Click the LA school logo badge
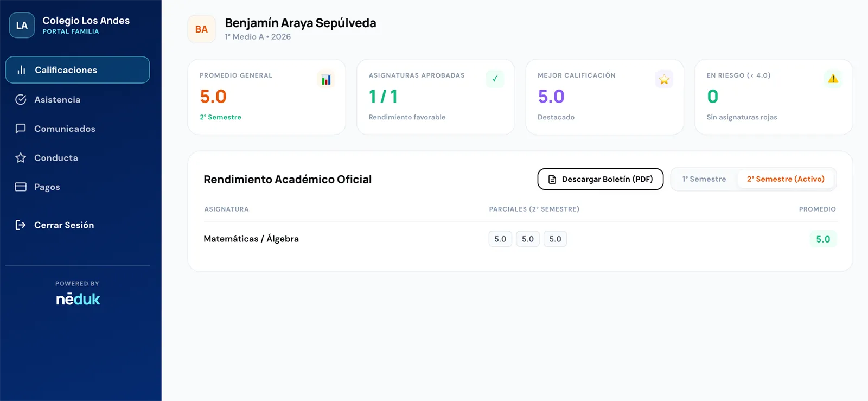Viewport: 868px width, 401px height. coord(22,26)
